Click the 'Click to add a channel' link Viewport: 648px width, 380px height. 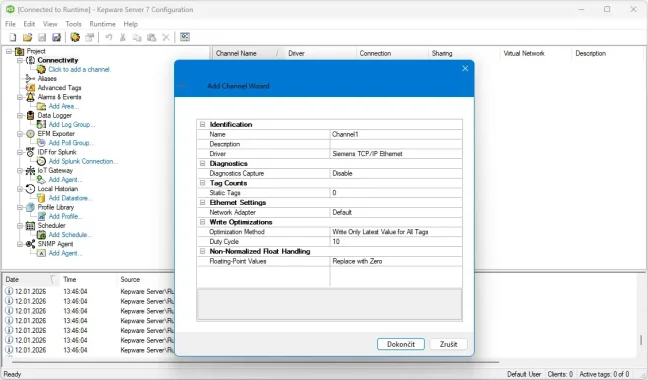[x=79, y=69]
